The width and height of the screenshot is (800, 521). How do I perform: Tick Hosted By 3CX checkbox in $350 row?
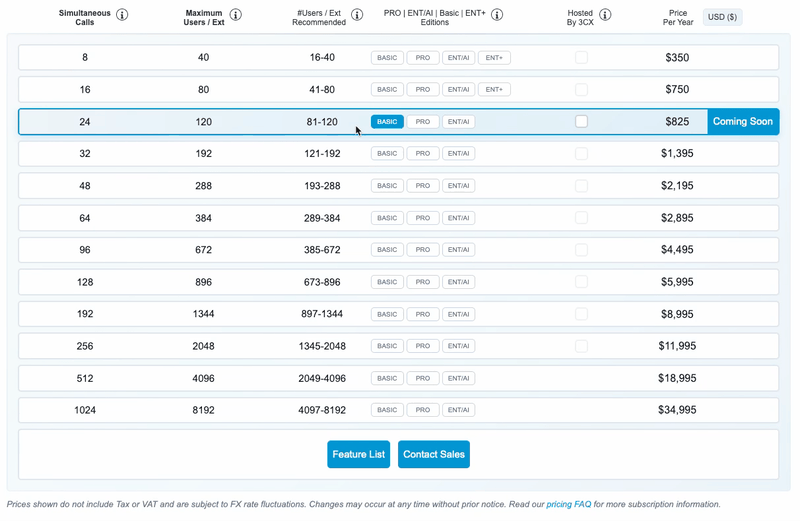581,57
